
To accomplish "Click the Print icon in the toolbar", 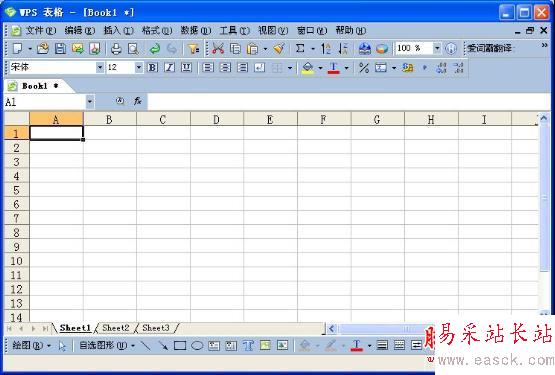I will (116, 49).
